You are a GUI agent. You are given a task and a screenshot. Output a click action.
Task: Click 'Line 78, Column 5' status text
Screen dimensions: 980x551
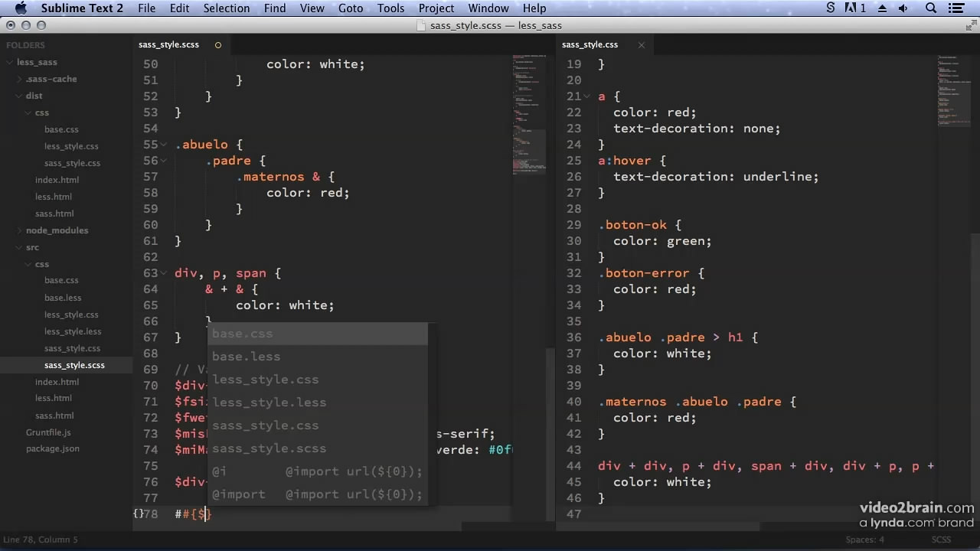point(40,540)
